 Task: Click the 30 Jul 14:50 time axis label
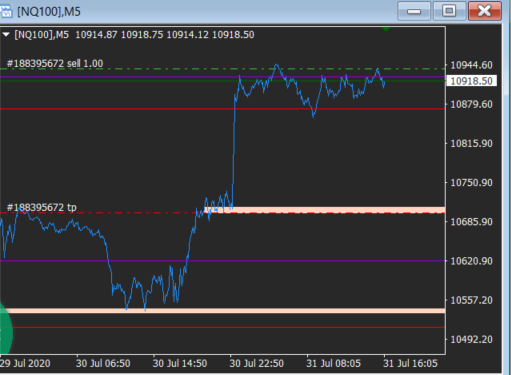click(x=180, y=363)
